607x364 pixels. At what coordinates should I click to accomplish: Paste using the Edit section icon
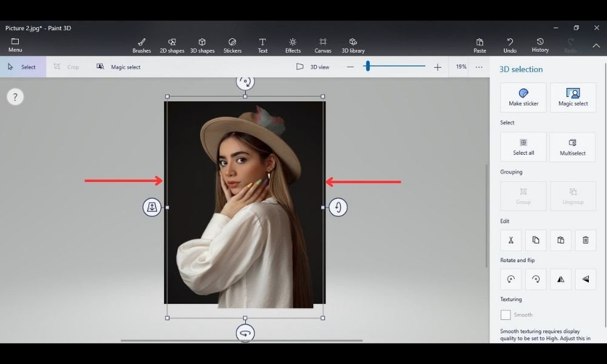click(x=560, y=240)
